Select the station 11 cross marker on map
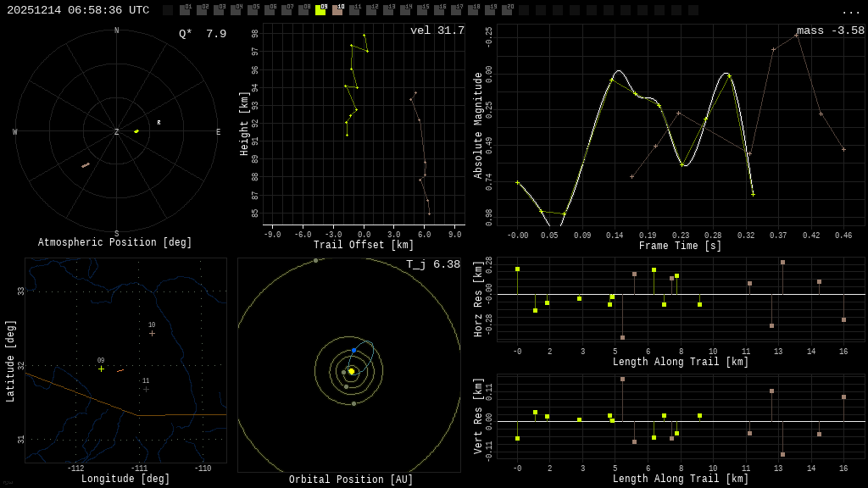 (x=146, y=389)
